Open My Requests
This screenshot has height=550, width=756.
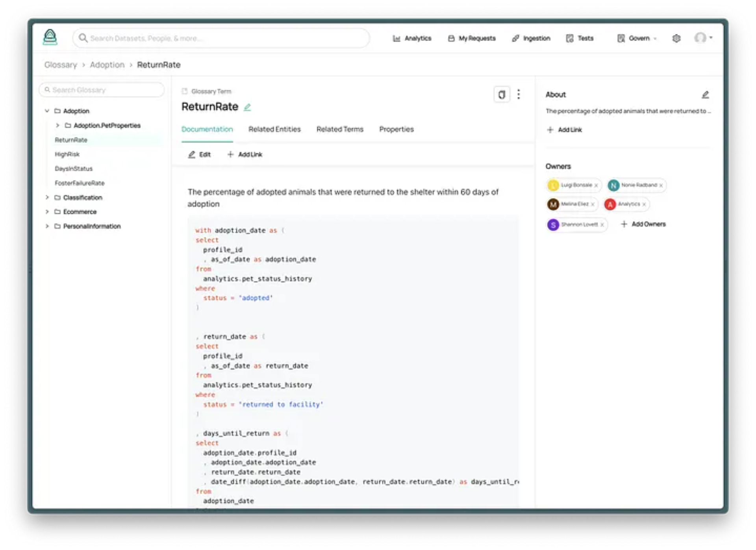472,38
